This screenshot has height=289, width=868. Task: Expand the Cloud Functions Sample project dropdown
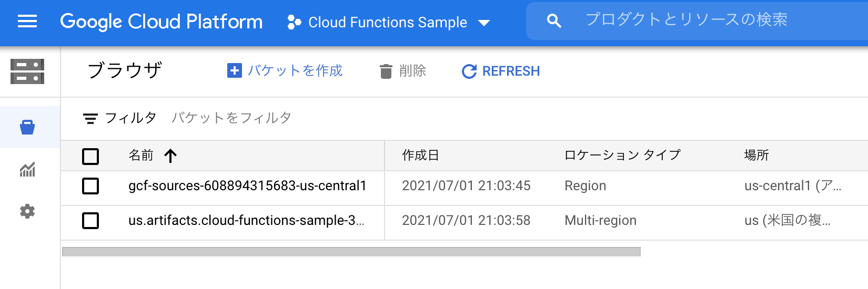(484, 23)
